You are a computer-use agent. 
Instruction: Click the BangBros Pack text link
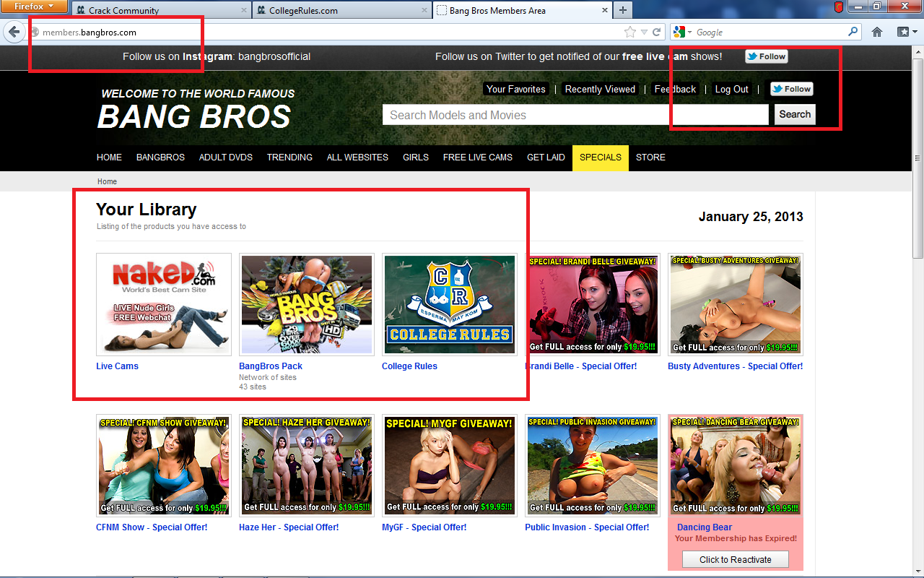point(271,366)
